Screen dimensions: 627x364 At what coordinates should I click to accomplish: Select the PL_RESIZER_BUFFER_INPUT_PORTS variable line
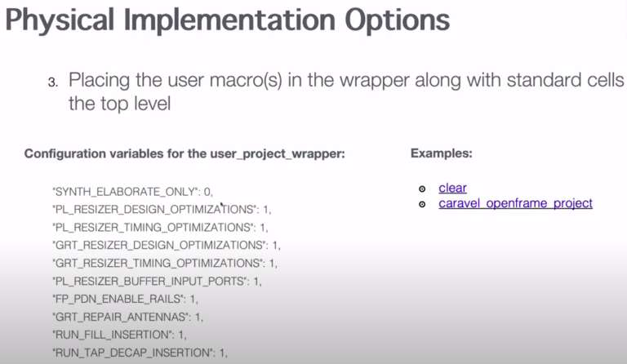point(156,281)
